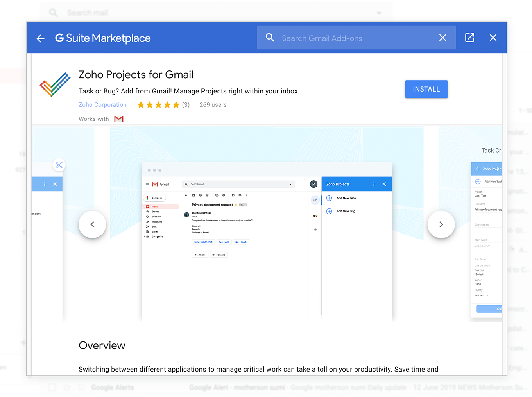Open the Zoho Projects three-dot menu

374,184
